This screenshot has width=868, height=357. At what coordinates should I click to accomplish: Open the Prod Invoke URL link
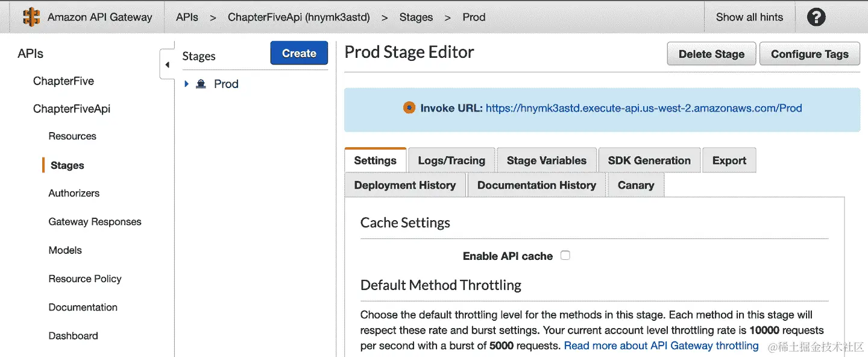coord(643,109)
